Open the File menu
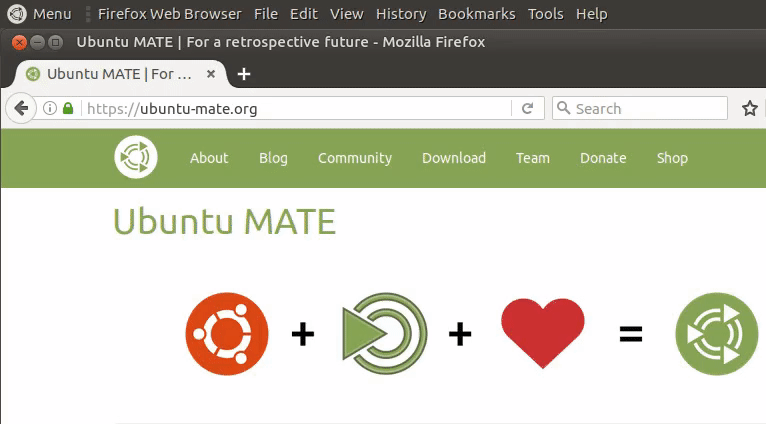 point(266,14)
